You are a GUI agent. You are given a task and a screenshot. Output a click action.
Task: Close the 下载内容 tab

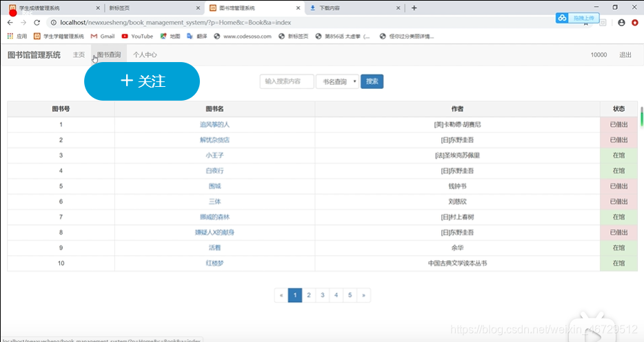point(398,8)
